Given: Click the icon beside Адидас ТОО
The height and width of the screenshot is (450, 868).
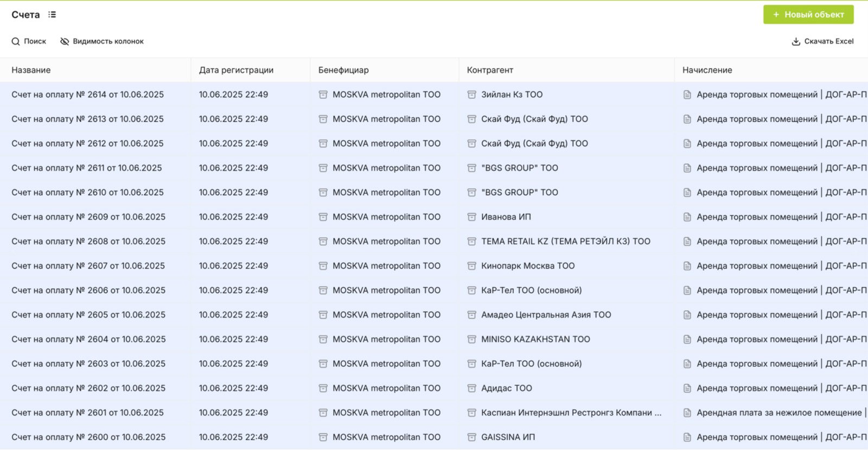Looking at the screenshot, I should [471, 388].
